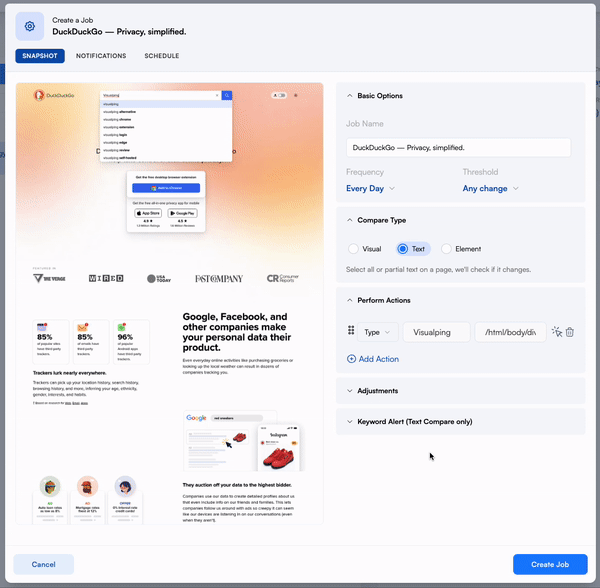Open the Type action dropdown

(x=377, y=332)
